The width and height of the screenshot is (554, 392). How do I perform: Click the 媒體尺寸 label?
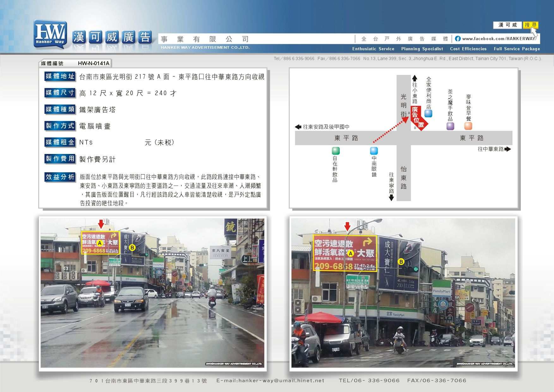pos(60,93)
